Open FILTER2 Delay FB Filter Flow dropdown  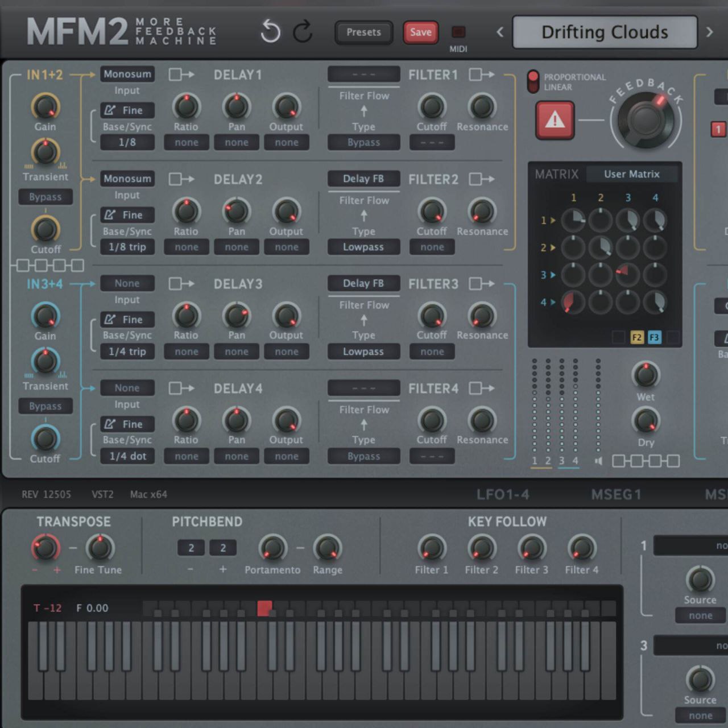coord(363,179)
